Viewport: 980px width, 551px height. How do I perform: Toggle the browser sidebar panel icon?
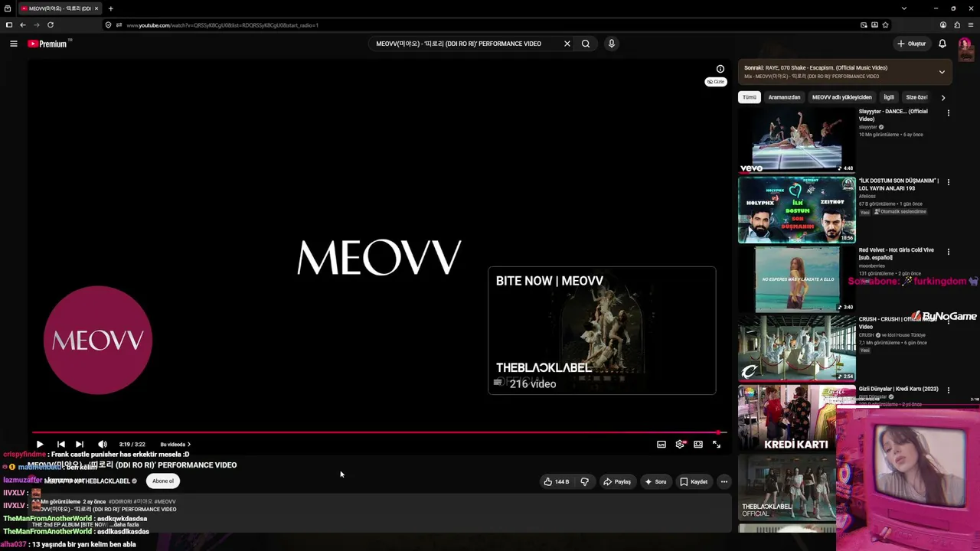coord(9,24)
